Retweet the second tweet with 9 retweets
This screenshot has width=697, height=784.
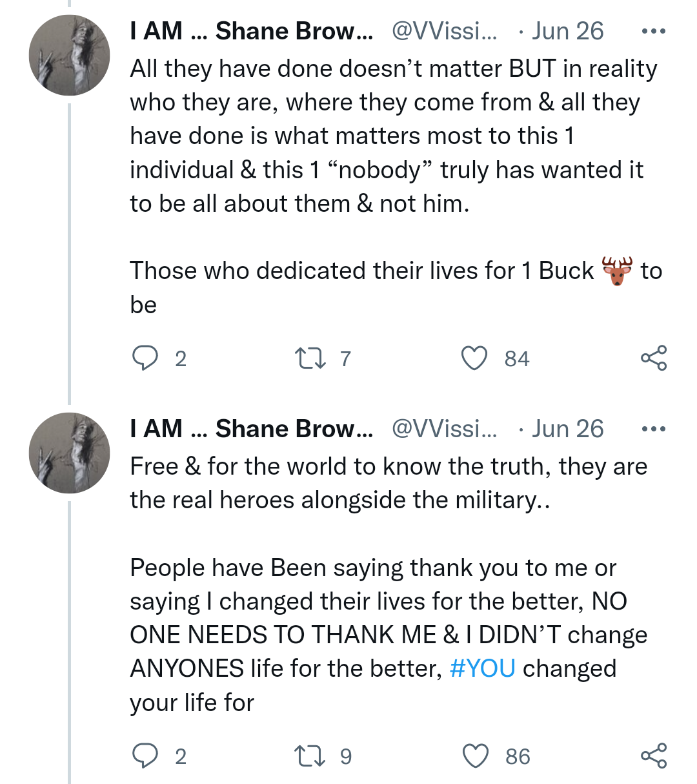(x=310, y=756)
